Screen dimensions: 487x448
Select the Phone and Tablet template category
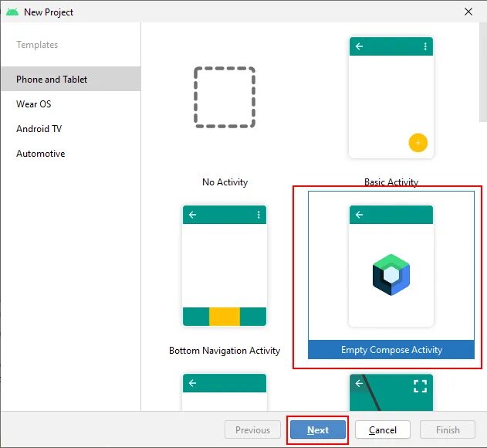click(70, 79)
